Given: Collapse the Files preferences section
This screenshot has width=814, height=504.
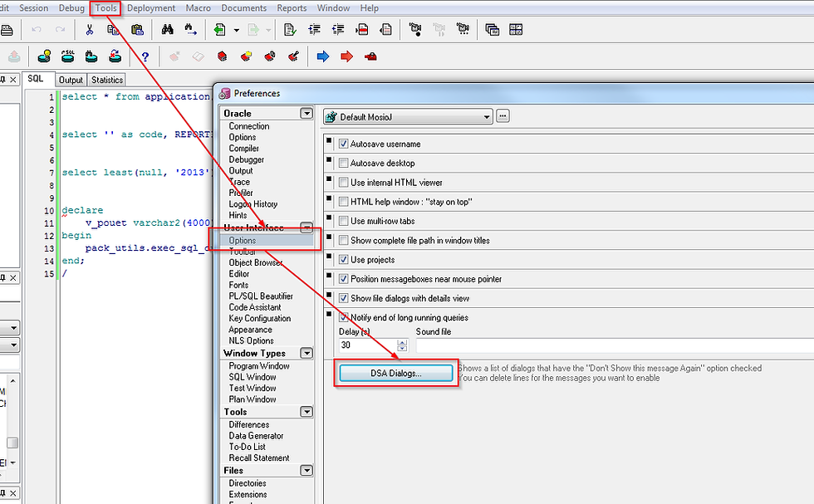Looking at the screenshot, I should (x=306, y=470).
